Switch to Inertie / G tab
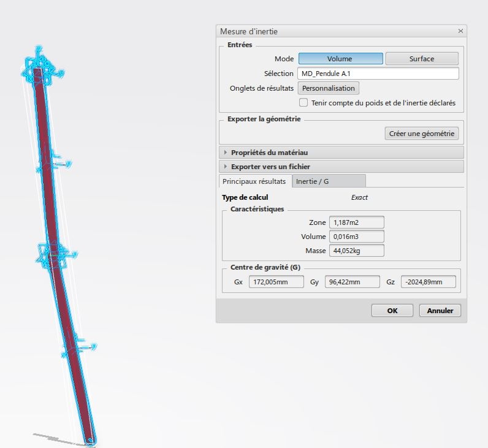The width and height of the screenshot is (488, 448). click(x=329, y=181)
